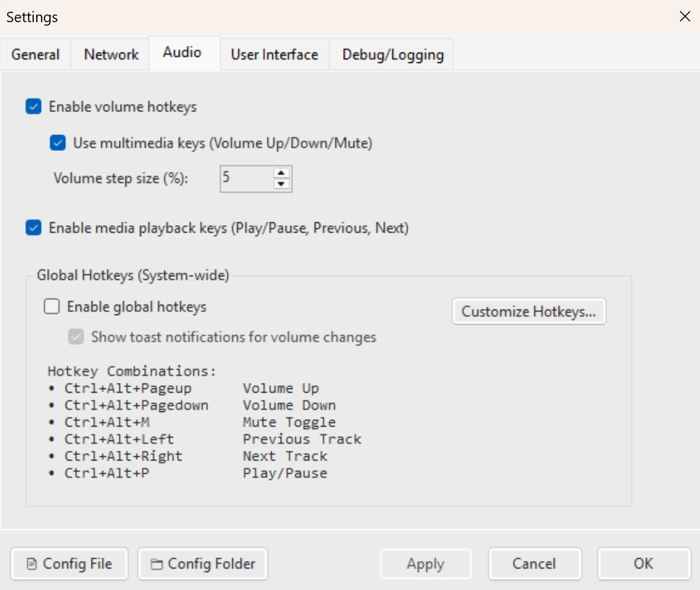Viewport: 700px width, 590px height.
Task: Disable volume hotkeys
Action: [33, 107]
